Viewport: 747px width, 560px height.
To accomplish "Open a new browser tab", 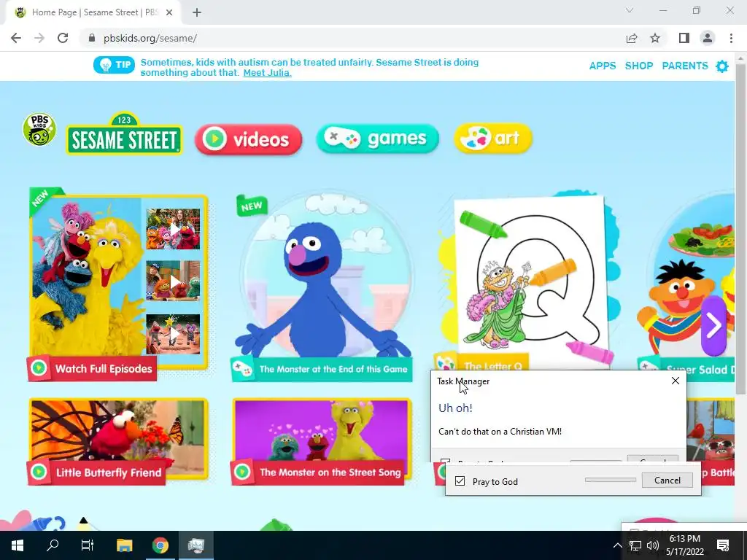I will coord(197,12).
